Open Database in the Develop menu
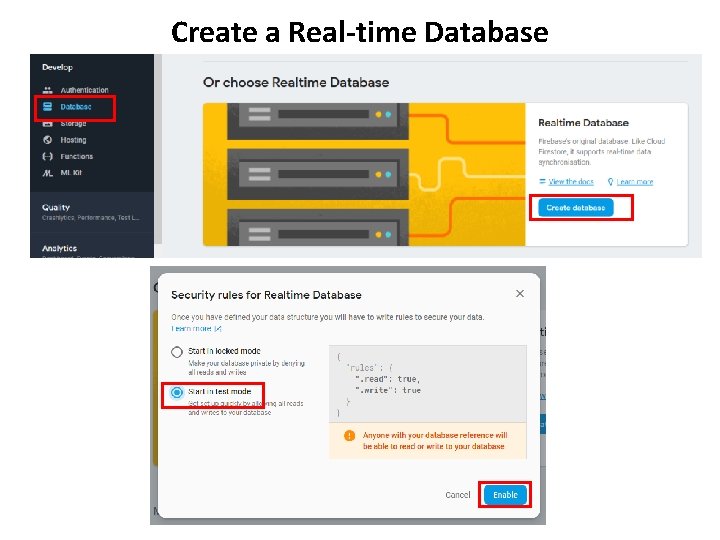 75,107
